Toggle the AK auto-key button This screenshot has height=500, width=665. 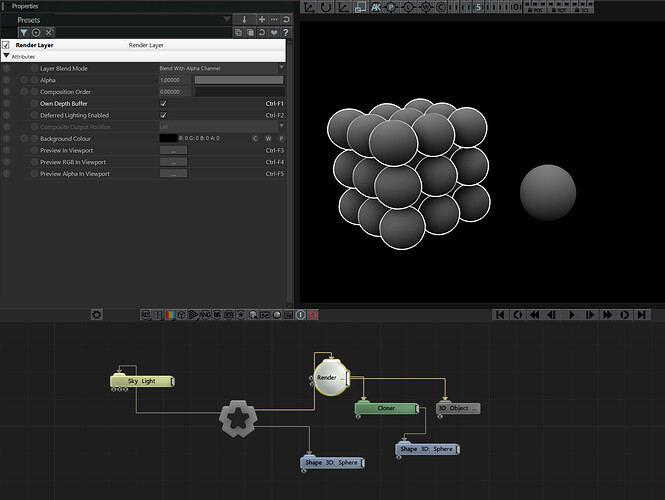pos(376,7)
